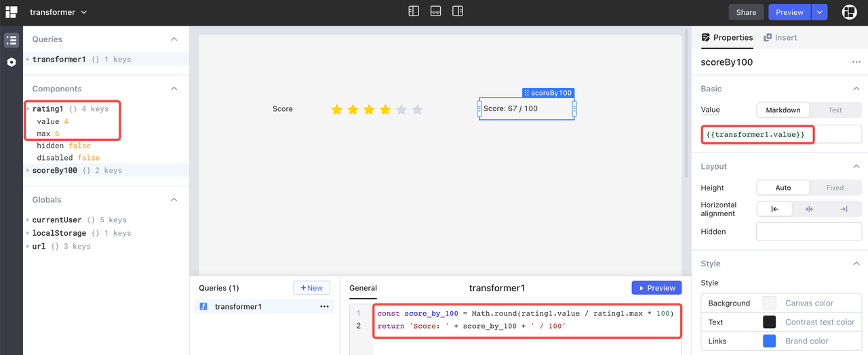Open the transformer app name dropdown
868x355 pixels.
coord(58,12)
